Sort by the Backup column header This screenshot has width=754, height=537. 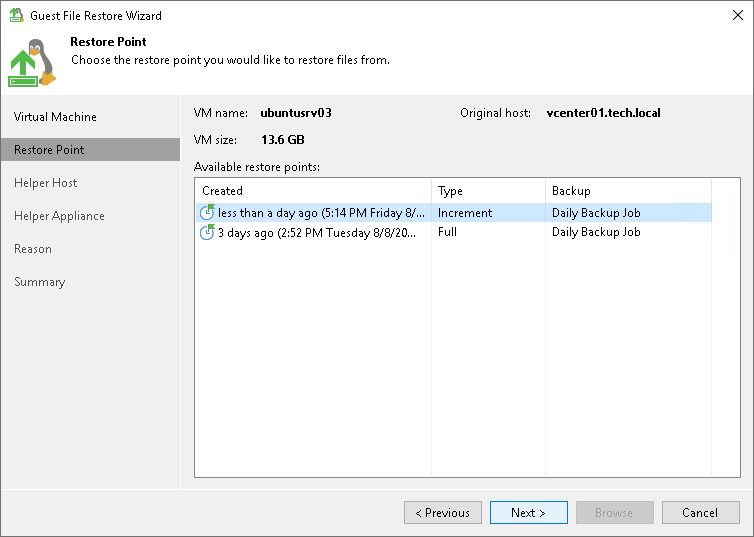628,191
